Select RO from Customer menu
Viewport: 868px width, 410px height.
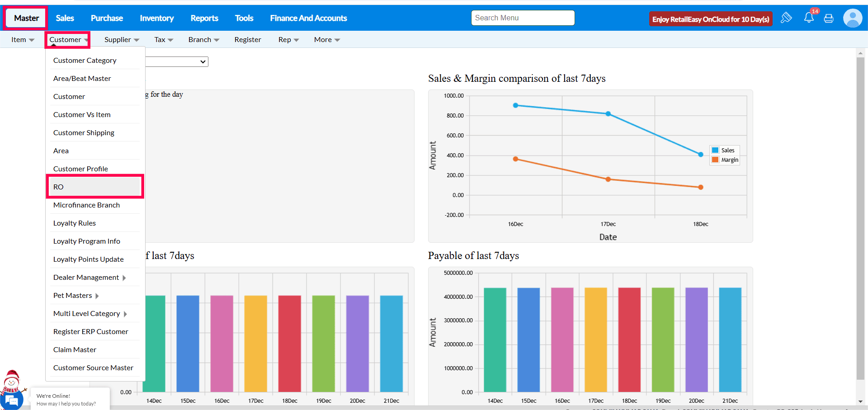(95, 187)
